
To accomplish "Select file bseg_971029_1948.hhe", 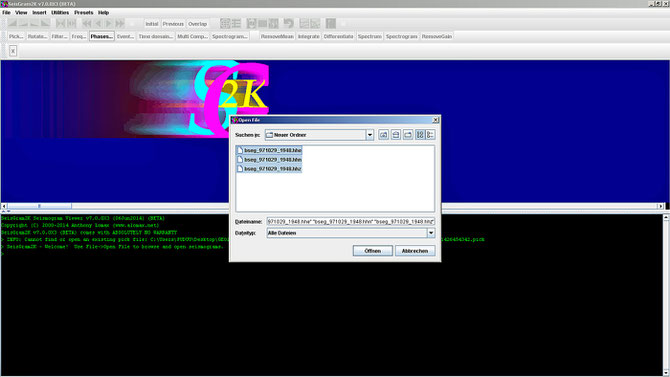I will click(269, 150).
